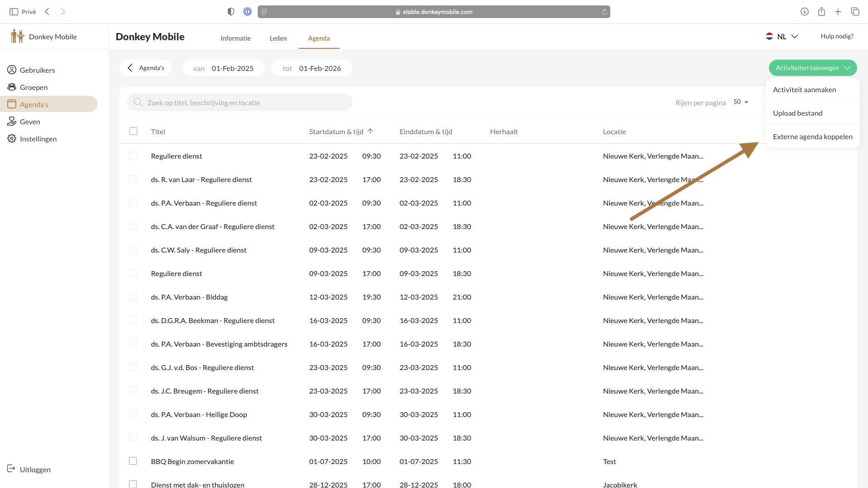Click the back arrow next to Agenda's
Screen dimensions: 868x488
pyautogui.click(x=130, y=68)
